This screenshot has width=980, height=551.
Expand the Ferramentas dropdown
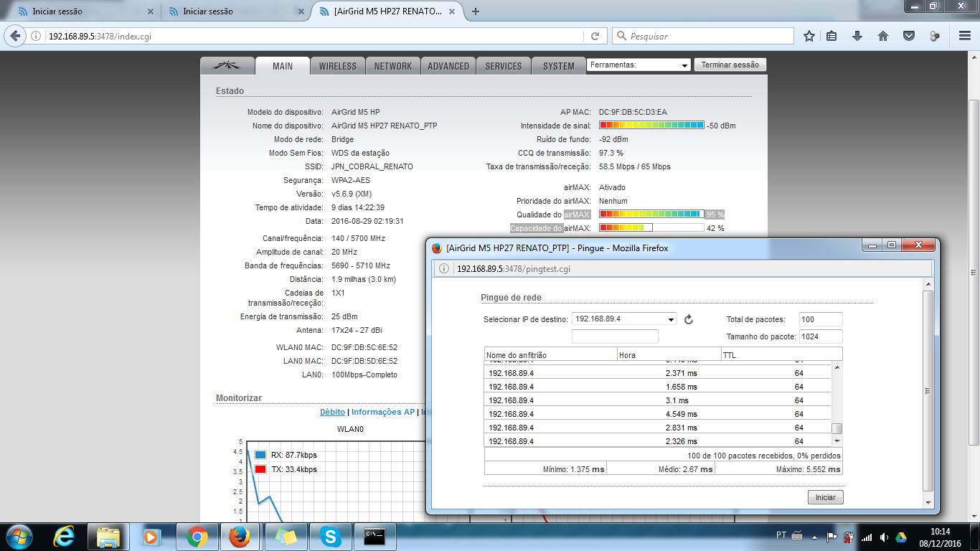point(639,65)
